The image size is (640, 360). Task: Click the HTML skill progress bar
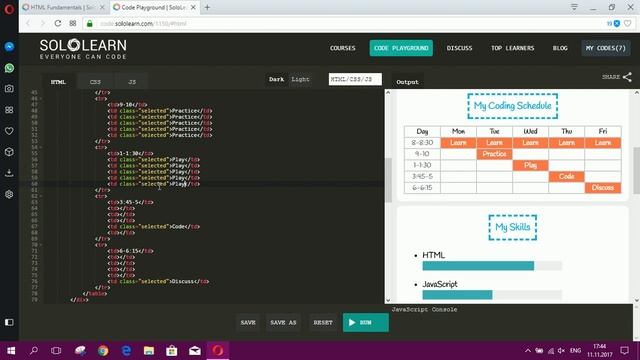pyautogui.click(x=492, y=266)
